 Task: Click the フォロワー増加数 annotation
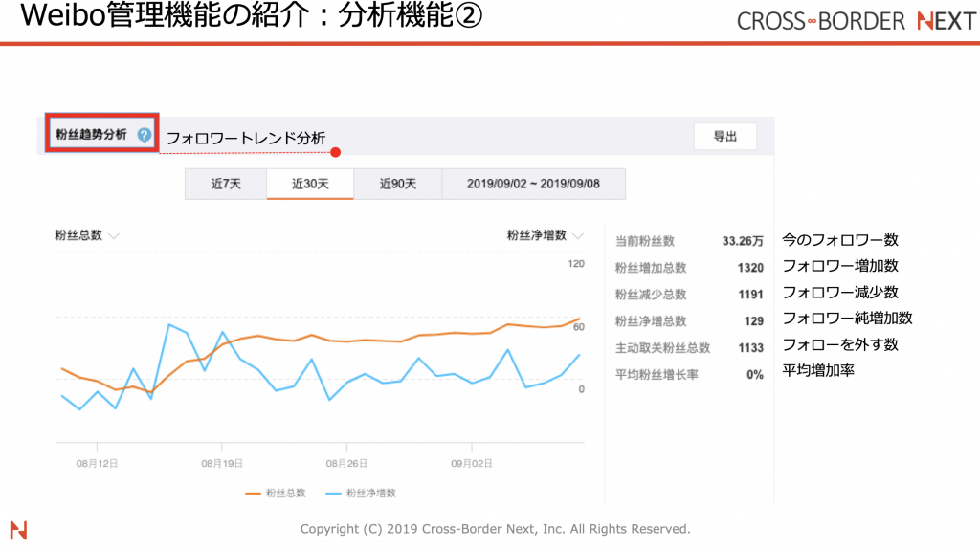point(840,266)
